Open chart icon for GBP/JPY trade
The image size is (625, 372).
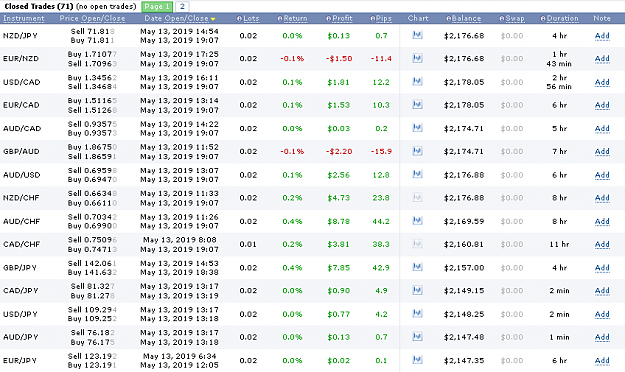tap(417, 267)
